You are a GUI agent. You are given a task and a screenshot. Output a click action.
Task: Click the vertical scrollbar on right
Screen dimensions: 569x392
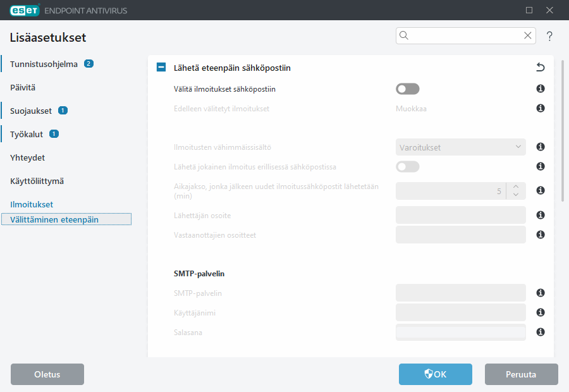pyautogui.click(x=563, y=131)
